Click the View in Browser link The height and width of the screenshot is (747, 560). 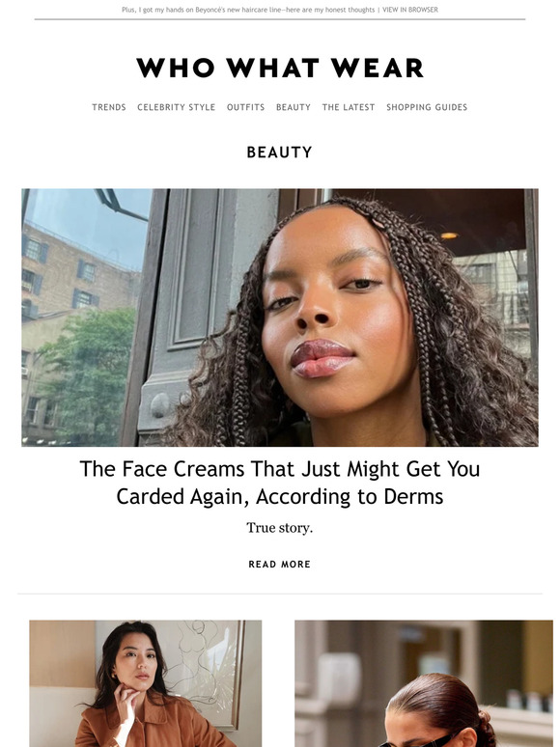pyautogui.click(x=410, y=10)
